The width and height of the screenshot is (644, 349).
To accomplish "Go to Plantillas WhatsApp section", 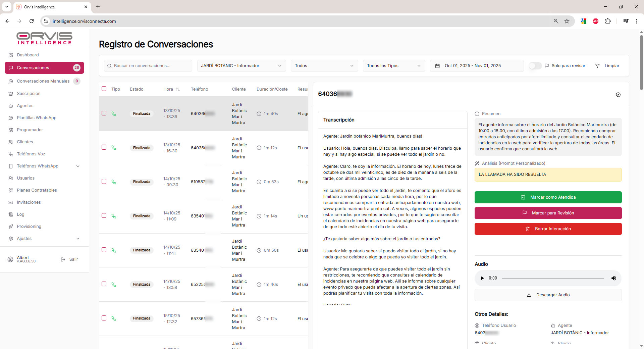I will tap(37, 118).
